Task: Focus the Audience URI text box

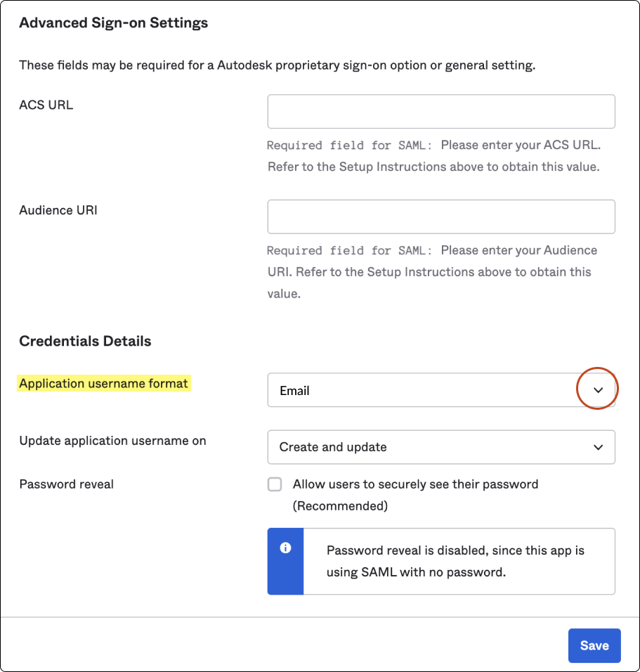Action: [x=441, y=217]
